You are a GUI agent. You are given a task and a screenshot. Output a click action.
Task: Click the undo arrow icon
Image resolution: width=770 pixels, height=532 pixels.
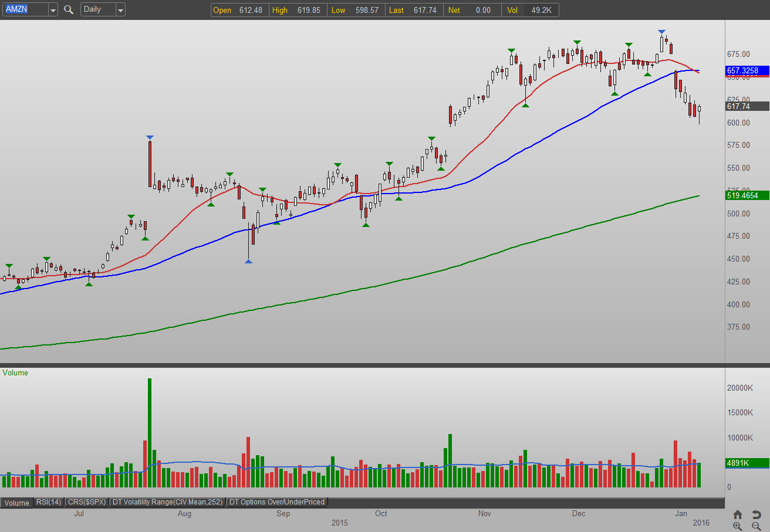tap(756, 514)
